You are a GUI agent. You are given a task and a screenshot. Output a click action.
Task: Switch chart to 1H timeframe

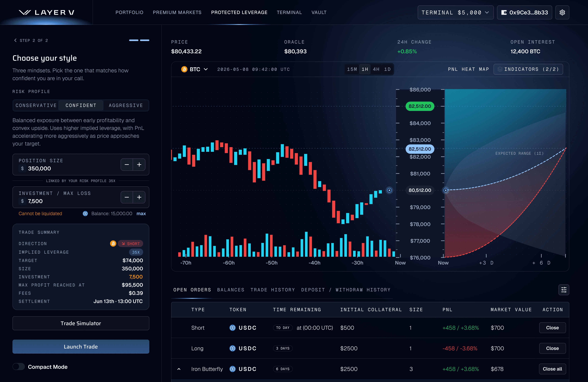(x=365, y=69)
